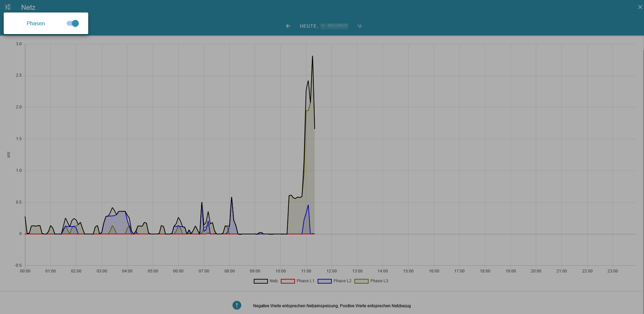Open the chart options filter icon
The width and height of the screenshot is (644, 314).
point(8,7)
